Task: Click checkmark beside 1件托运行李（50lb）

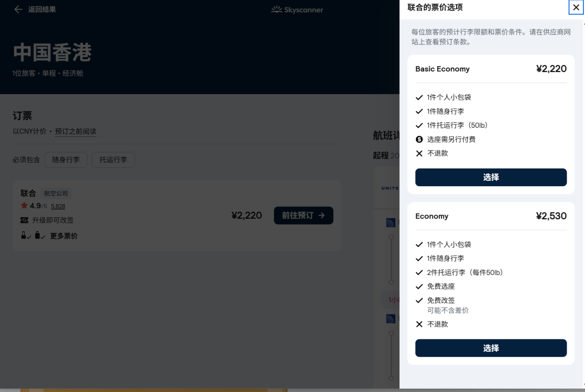Action: coord(419,125)
